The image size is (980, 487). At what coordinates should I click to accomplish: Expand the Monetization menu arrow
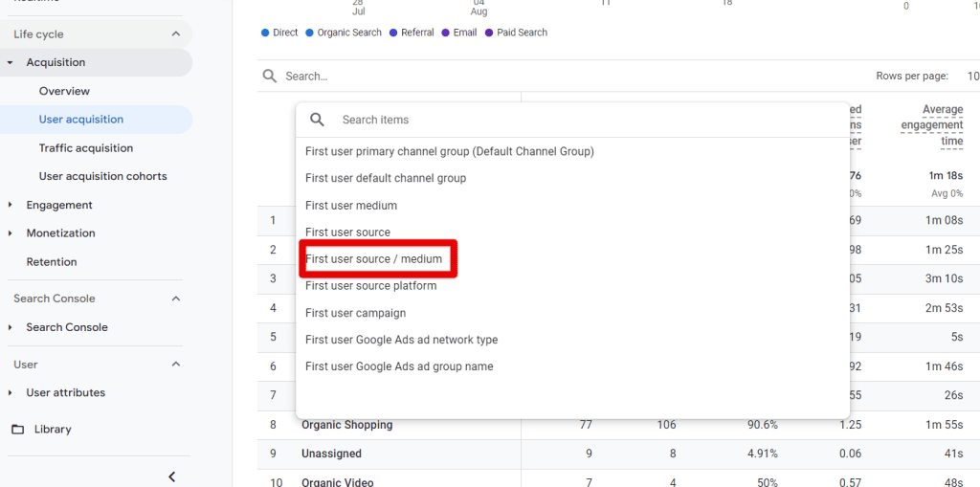point(11,233)
